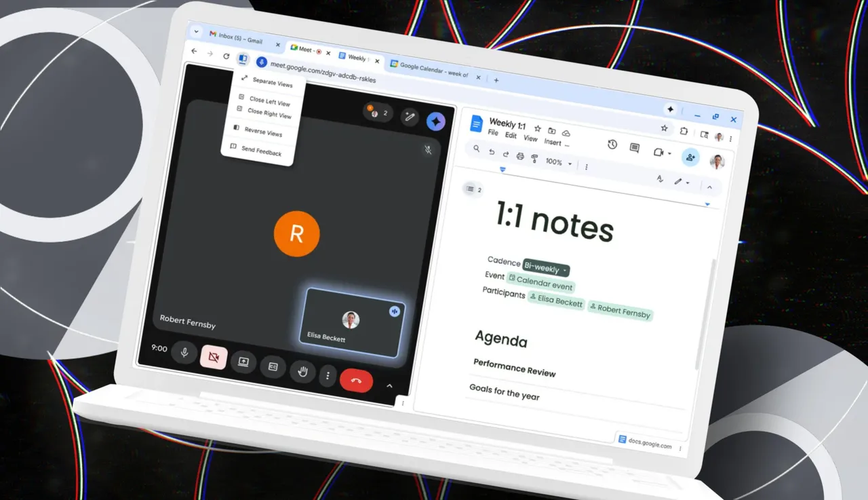Click the present screen icon in Meet
Image resolution: width=868 pixels, height=500 pixels.
pyautogui.click(x=243, y=362)
